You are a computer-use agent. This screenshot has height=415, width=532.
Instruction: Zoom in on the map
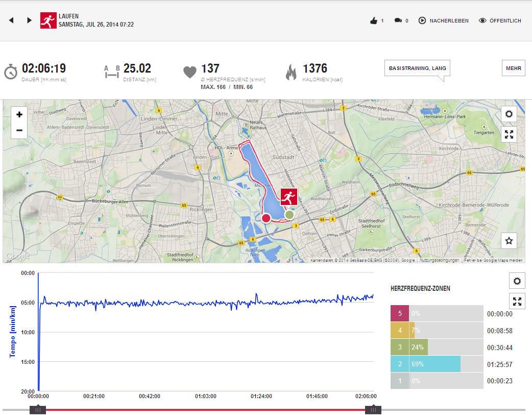click(19, 114)
